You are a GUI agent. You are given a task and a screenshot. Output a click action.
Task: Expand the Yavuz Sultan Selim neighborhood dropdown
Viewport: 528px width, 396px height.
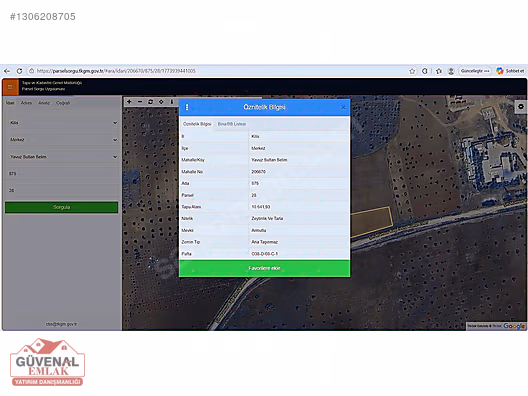63,157
